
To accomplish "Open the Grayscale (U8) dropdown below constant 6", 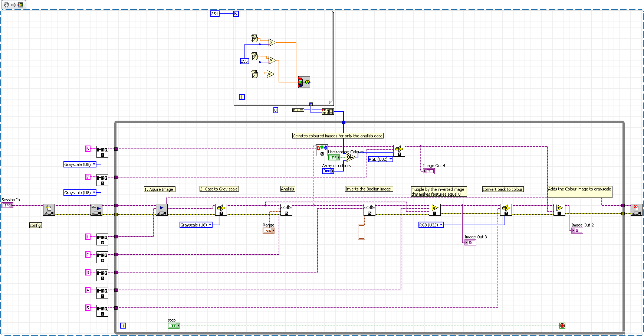I will point(80,164).
